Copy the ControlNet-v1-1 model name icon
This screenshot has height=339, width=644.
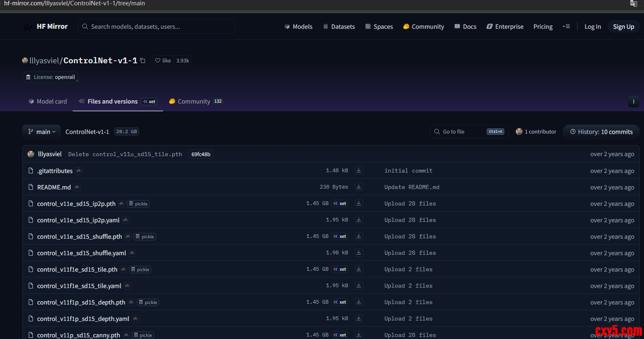pos(143,60)
